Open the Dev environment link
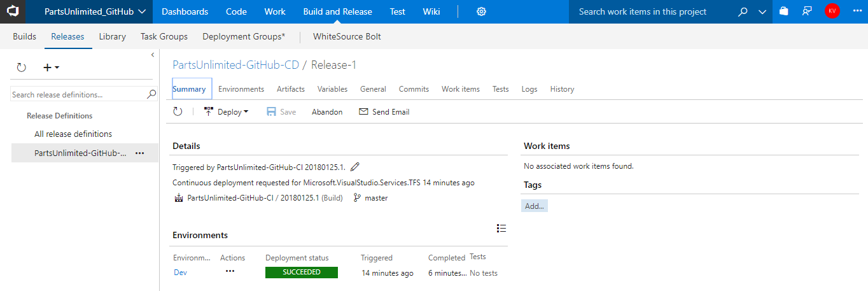Image resolution: width=868 pixels, height=291 pixels. point(181,273)
